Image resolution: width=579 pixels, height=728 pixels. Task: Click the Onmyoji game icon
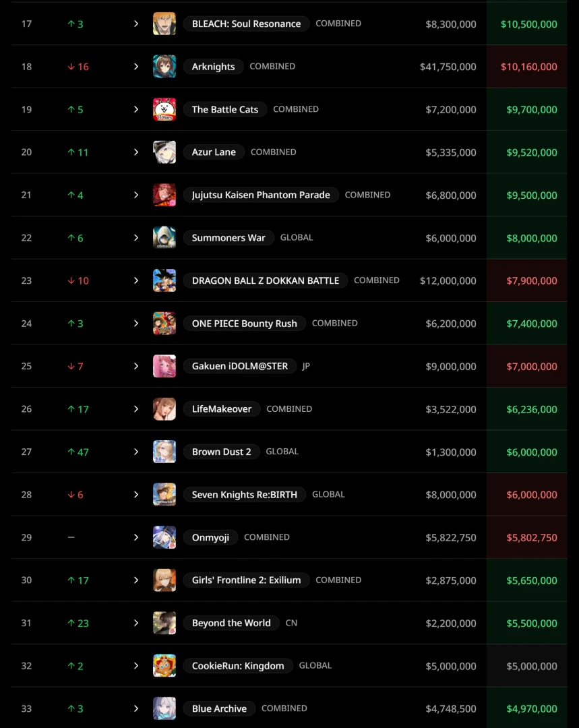[164, 537]
